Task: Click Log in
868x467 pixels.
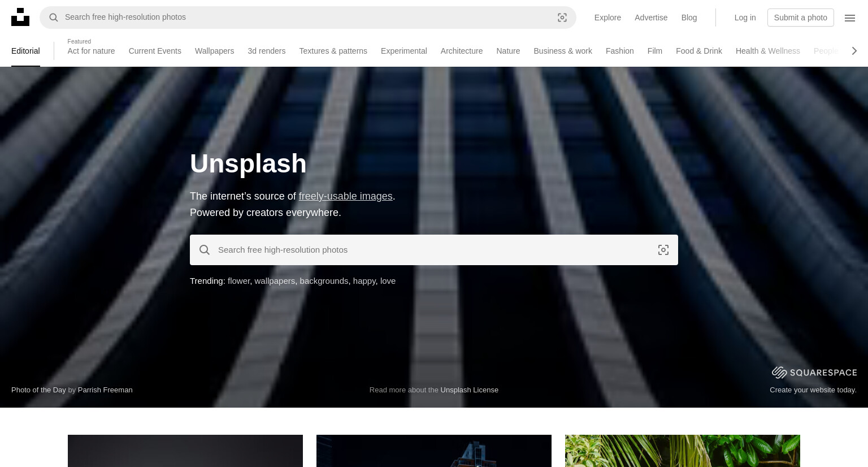Action: click(x=745, y=18)
